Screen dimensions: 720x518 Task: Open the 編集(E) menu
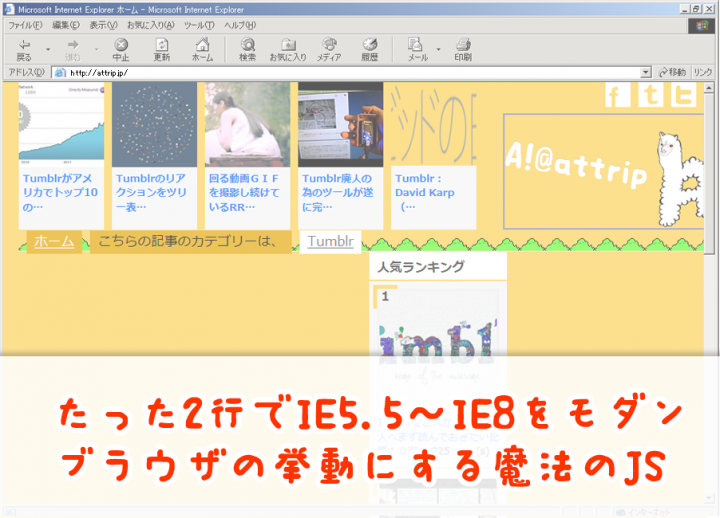[x=66, y=25]
